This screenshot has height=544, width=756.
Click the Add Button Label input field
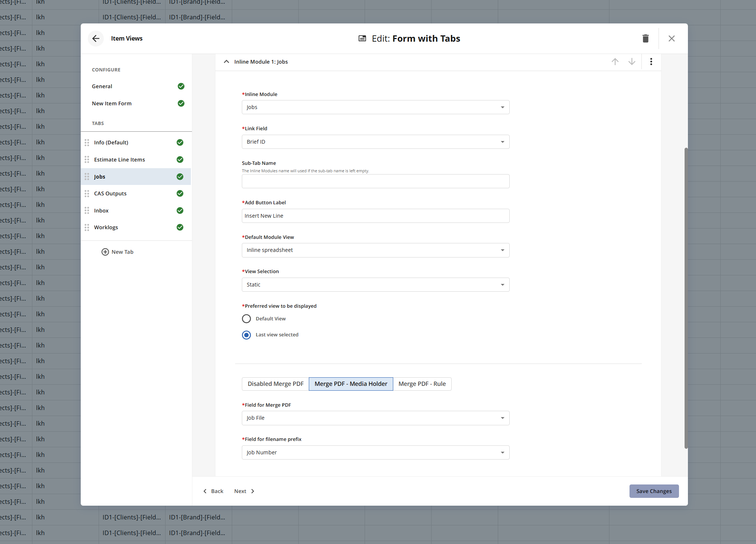(x=375, y=216)
